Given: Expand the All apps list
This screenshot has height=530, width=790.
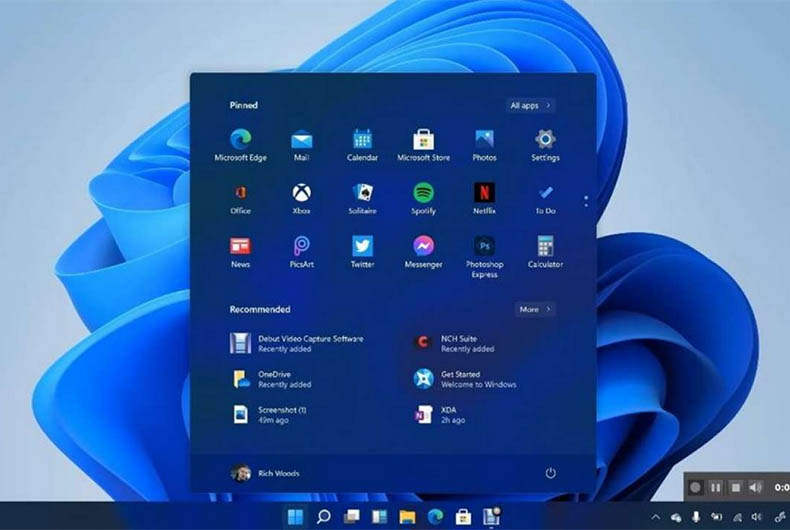Looking at the screenshot, I should click(531, 105).
